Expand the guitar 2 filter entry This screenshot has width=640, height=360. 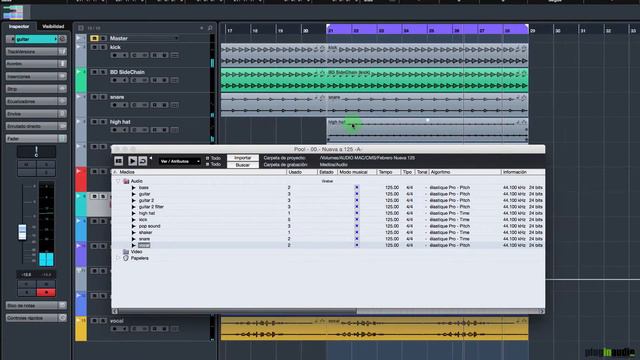click(133, 207)
